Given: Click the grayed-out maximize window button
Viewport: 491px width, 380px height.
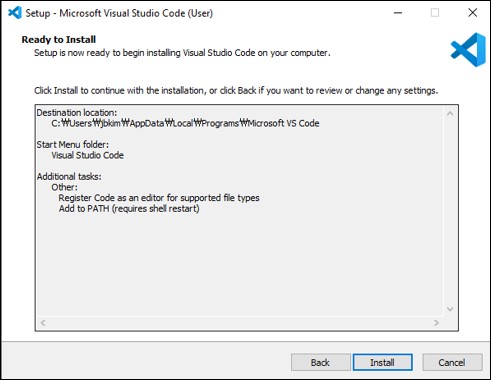Looking at the screenshot, I should tap(435, 13).
